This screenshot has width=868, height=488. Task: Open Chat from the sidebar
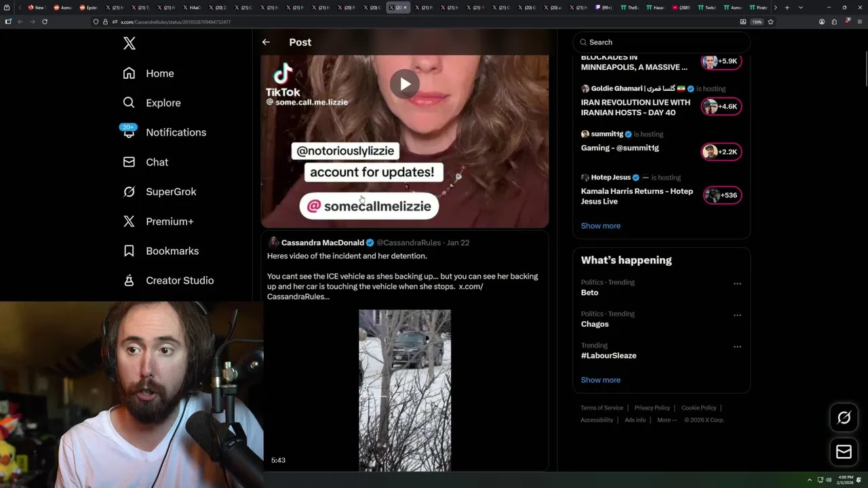click(x=157, y=162)
